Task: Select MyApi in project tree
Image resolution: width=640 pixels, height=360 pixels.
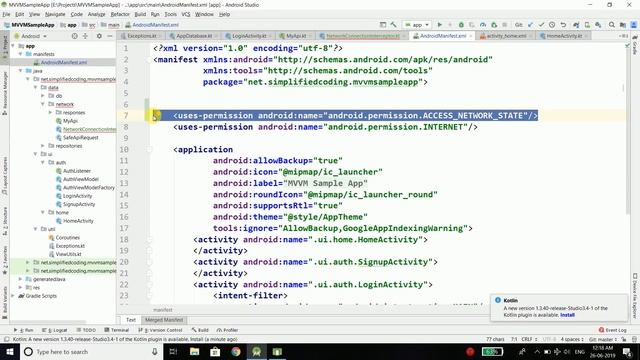Action: point(70,121)
